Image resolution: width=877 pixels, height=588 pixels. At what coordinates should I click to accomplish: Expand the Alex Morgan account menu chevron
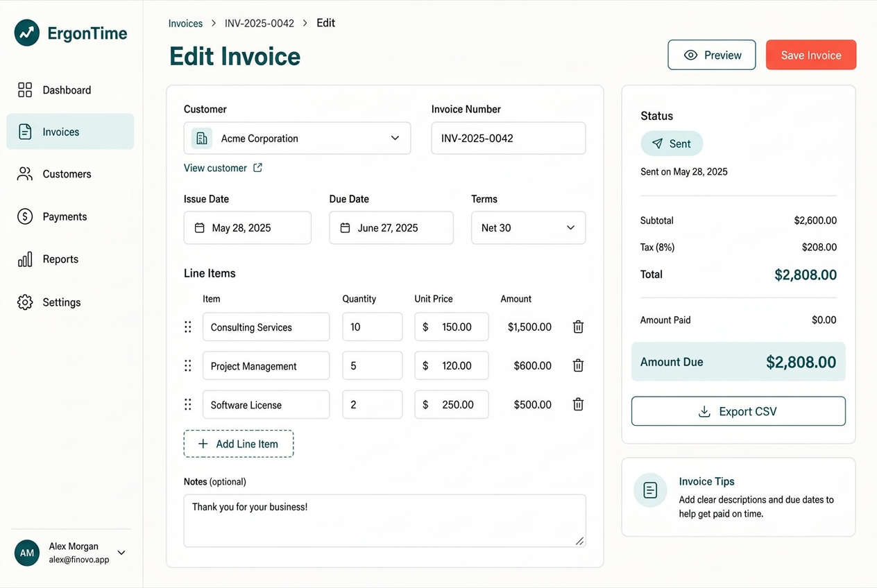pos(121,553)
